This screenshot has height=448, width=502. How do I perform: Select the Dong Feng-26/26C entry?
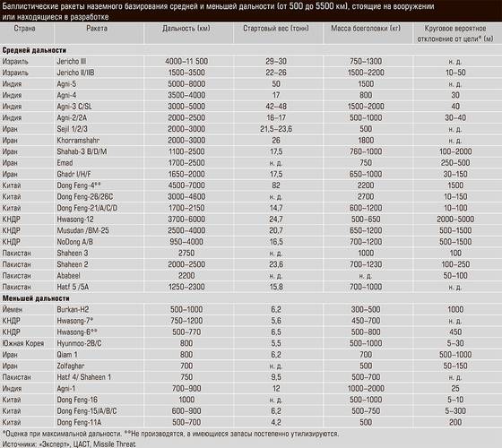pos(85,196)
